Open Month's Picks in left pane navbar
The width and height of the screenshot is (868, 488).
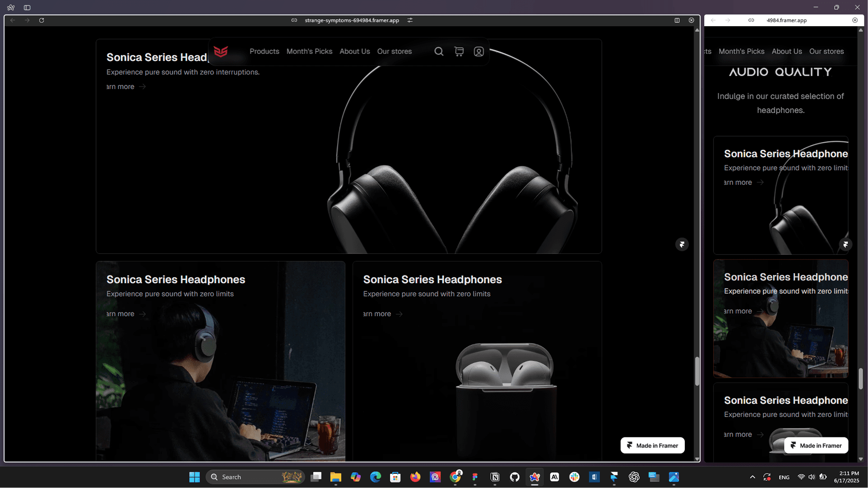click(x=309, y=51)
